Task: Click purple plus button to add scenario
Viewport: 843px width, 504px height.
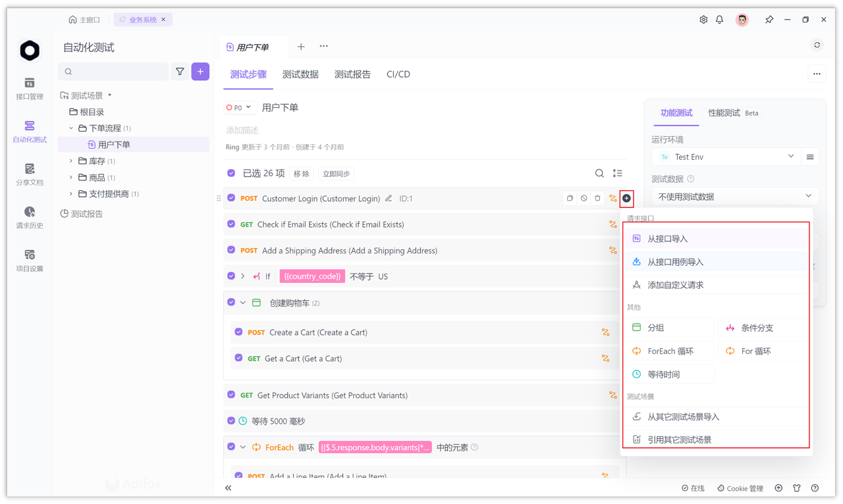Action: tap(200, 72)
